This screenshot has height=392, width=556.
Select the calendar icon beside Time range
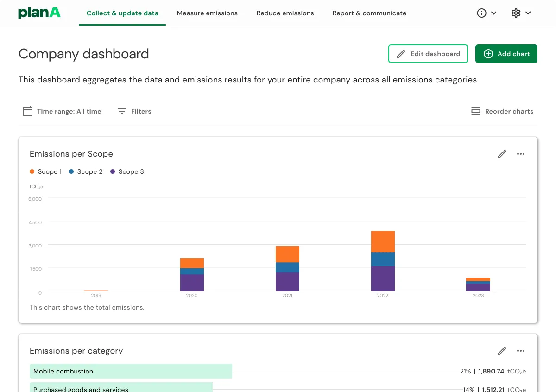tap(27, 111)
